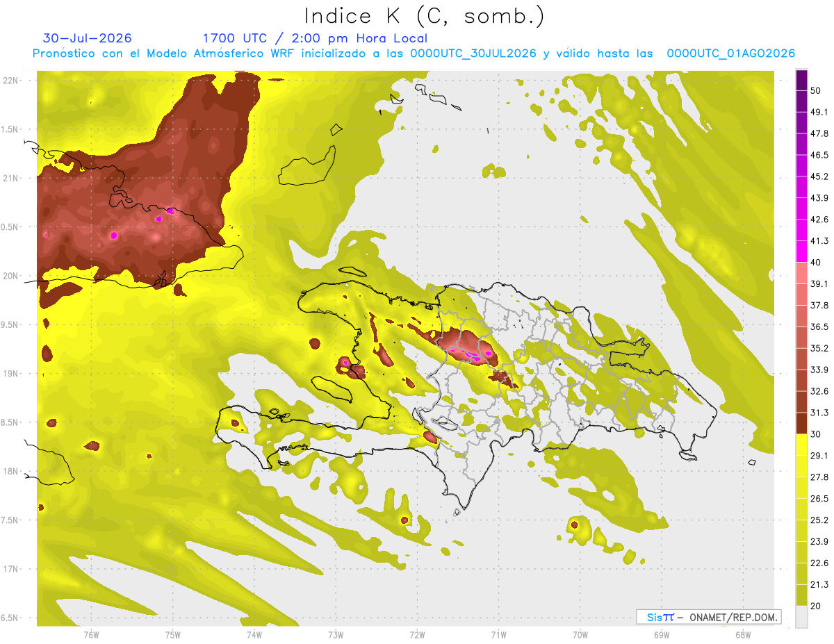Click the "1700 UTC / 2:00 pm Hora Local" time text
The height and width of the screenshot is (644, 834).
[x=315, y=38]
